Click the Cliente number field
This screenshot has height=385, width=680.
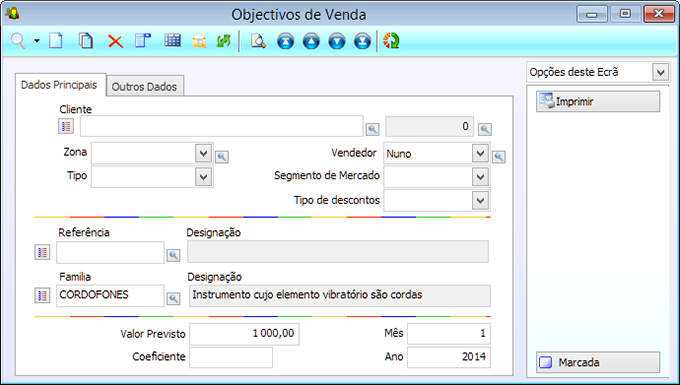click(x=429, y=126)
